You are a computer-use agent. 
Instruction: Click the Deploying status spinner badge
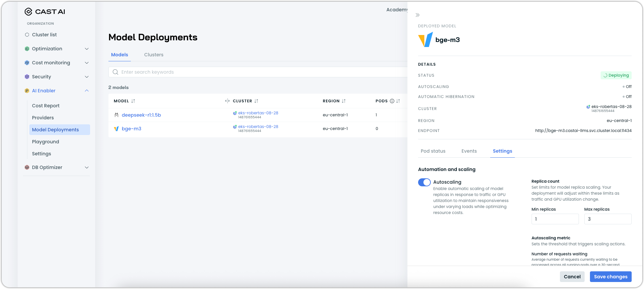616,75
